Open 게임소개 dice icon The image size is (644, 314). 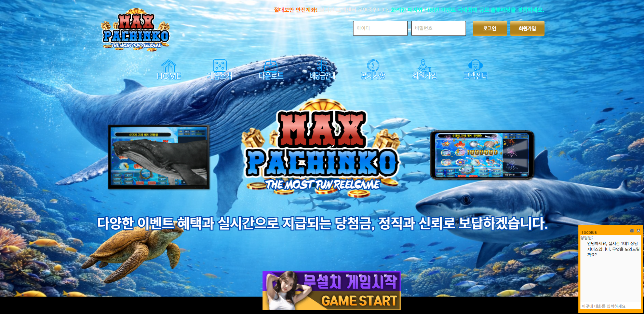click(x=219, y=65)
